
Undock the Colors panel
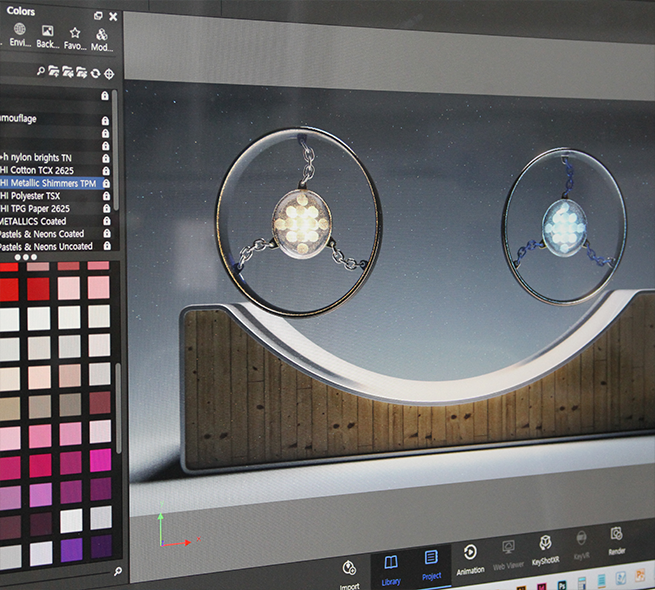tap(98, 16)
